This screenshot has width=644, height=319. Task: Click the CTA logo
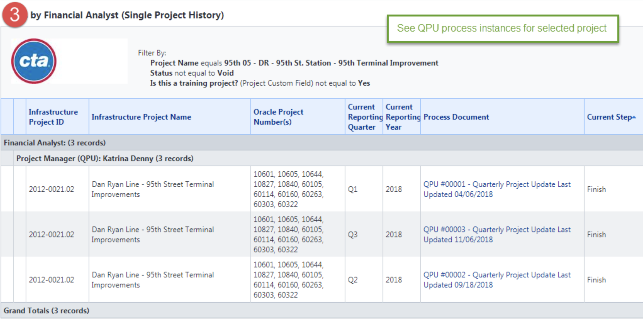pos(34,61)
